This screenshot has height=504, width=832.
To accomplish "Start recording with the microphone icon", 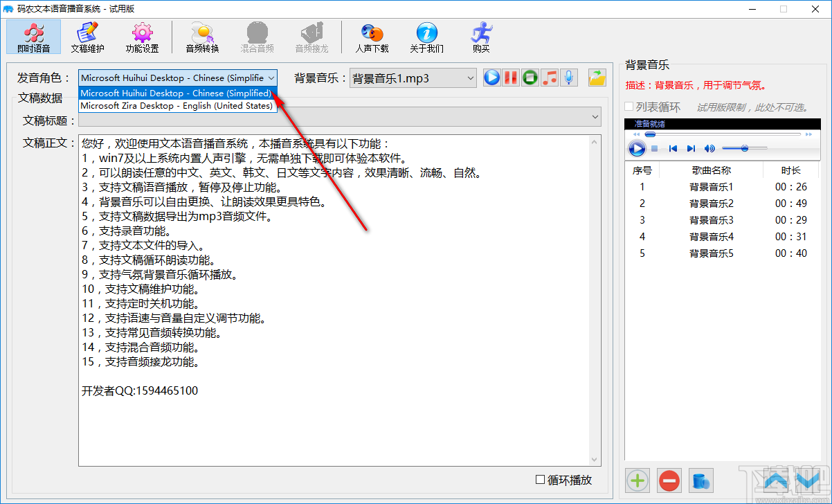I will [569, 78].
